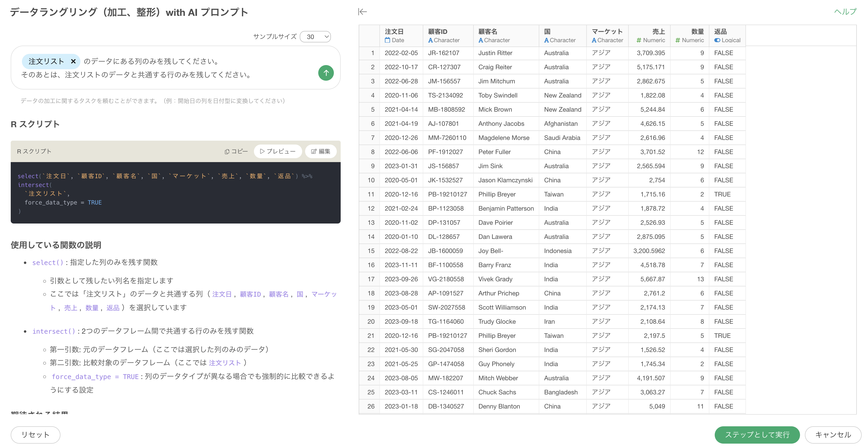The width and height of the screenshot is (868, 448).
Task: Click the calendar Date icon under 注文日
Action: click(x=387, y=40)
